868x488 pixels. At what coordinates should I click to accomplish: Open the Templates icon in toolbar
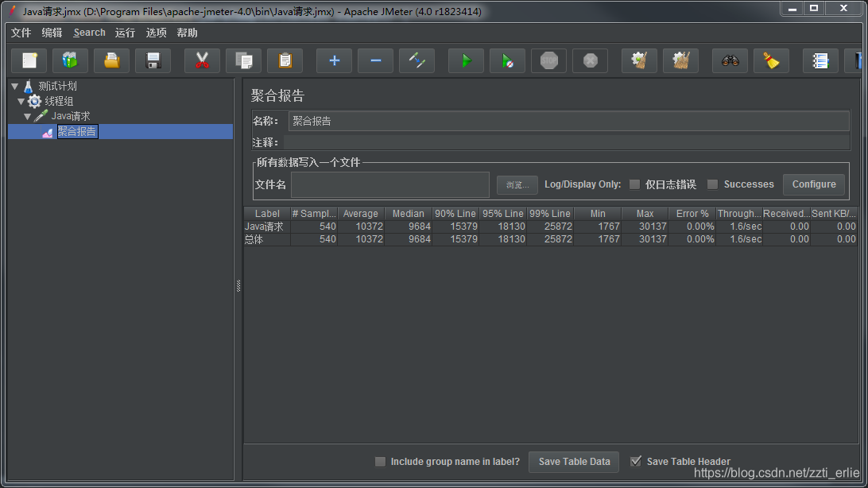tap(71, 60)
